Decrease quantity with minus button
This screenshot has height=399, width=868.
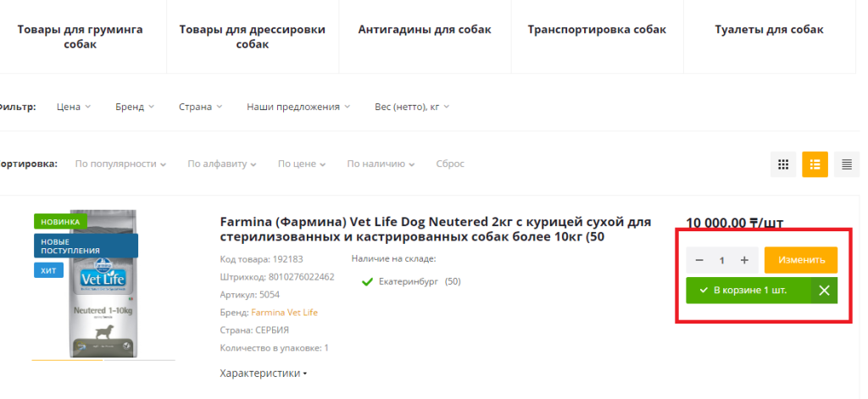[x=699, y=260]
